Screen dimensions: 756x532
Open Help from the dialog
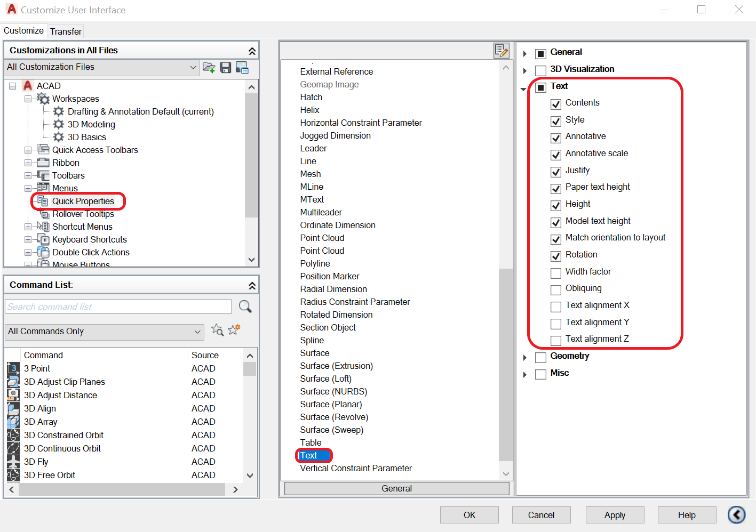(687, 515)
